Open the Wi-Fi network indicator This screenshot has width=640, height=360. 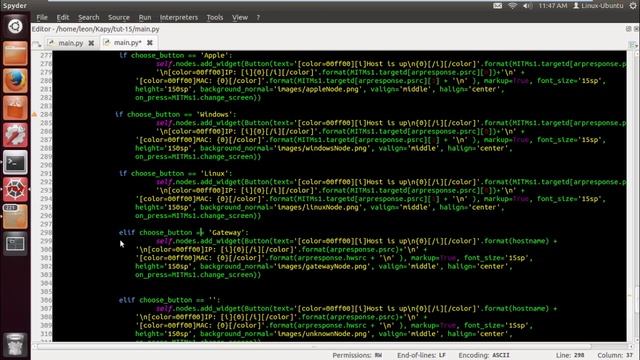pos(513,6)
